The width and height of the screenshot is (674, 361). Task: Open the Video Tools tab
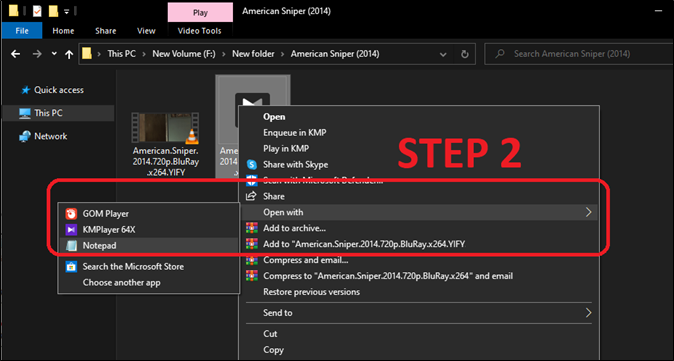click(x=199, y=31)
